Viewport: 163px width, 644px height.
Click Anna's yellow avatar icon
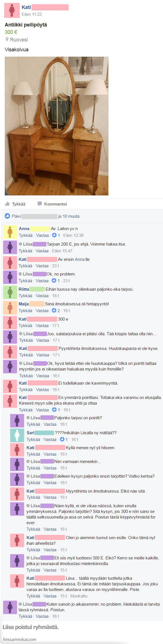point(10,232)
